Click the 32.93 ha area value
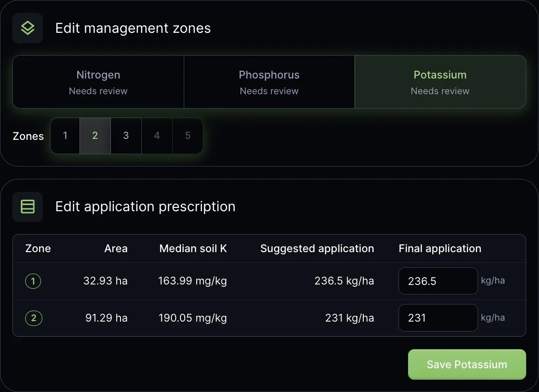 [106, 281]
